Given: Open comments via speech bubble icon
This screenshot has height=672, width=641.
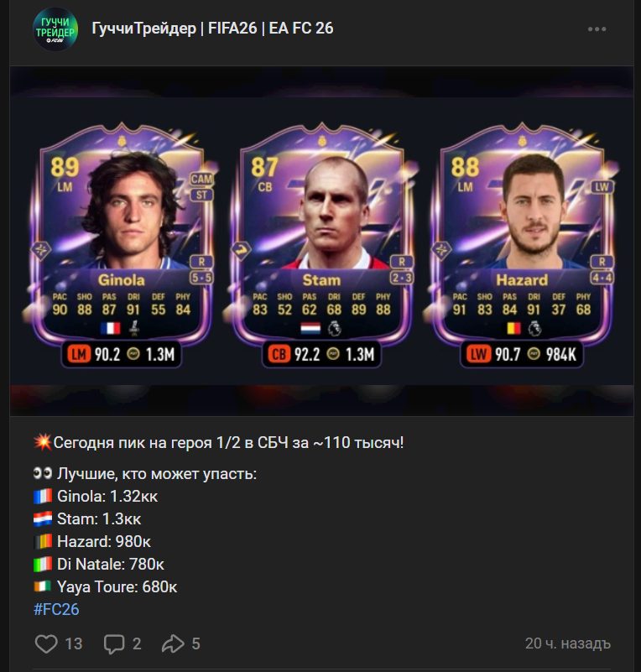Looking at the screenshot, I should 114,644.
